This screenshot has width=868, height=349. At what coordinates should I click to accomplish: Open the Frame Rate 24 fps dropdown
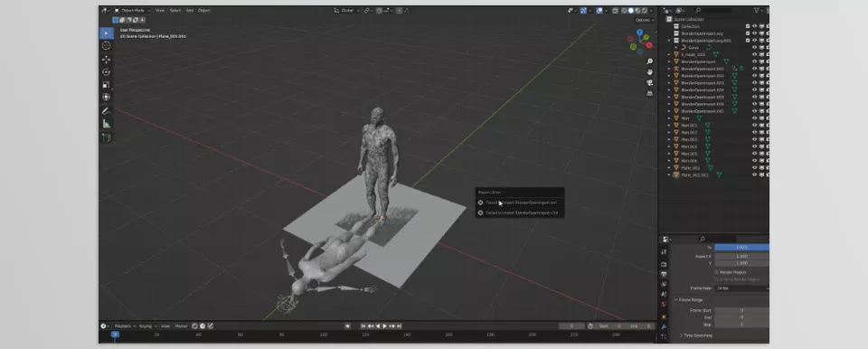tap(741, 288)
